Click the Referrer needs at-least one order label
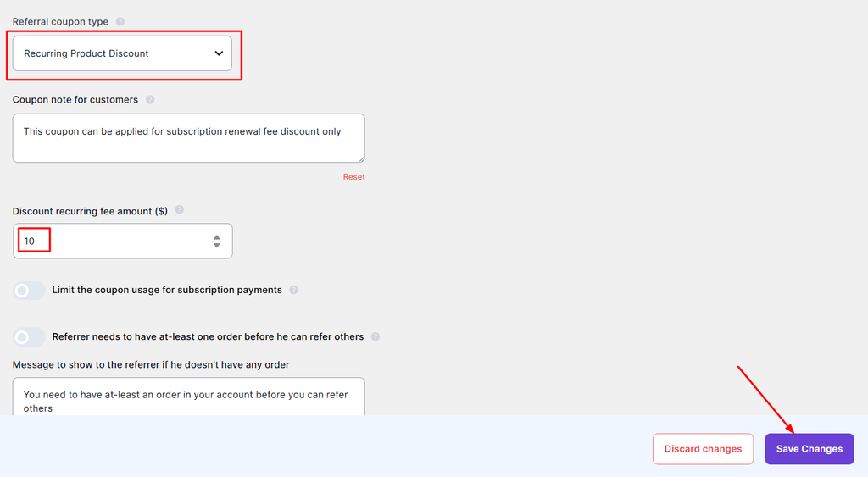This screenshot has height=477, width=868. pos(208,336)
